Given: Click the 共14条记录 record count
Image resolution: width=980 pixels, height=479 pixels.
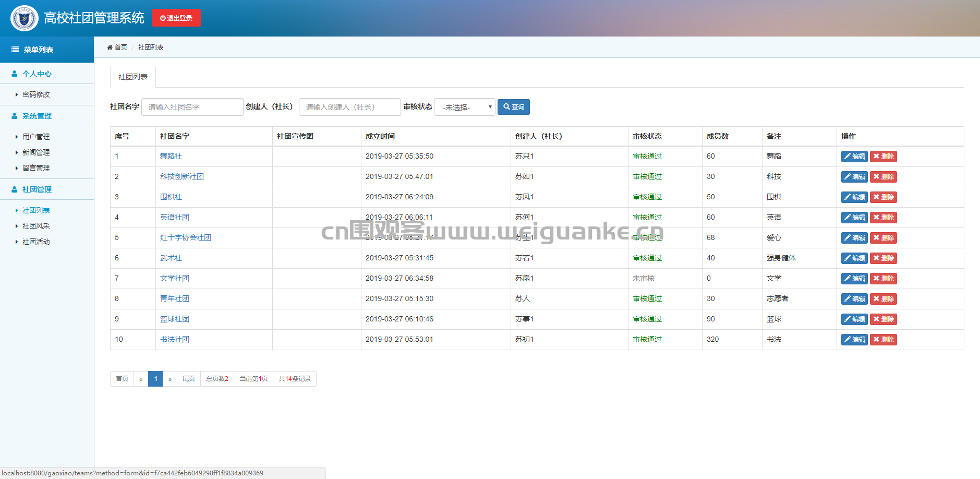Looking at the screenshot, I should [295, 379].
